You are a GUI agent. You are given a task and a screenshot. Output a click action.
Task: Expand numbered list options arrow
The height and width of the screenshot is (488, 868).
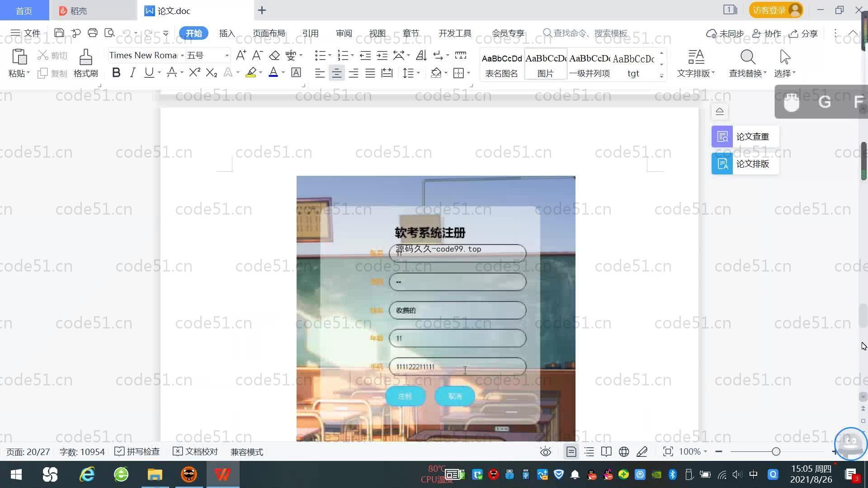tap(352, 56)
